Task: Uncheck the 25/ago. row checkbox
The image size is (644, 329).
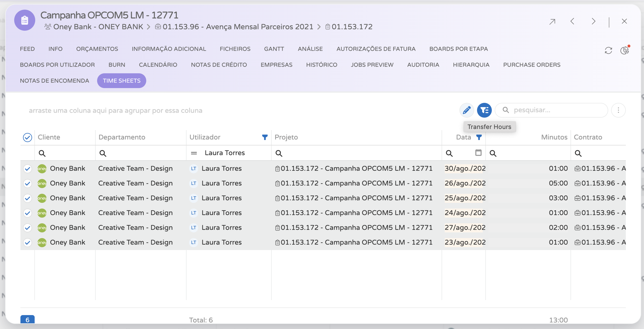Action: 28,198
